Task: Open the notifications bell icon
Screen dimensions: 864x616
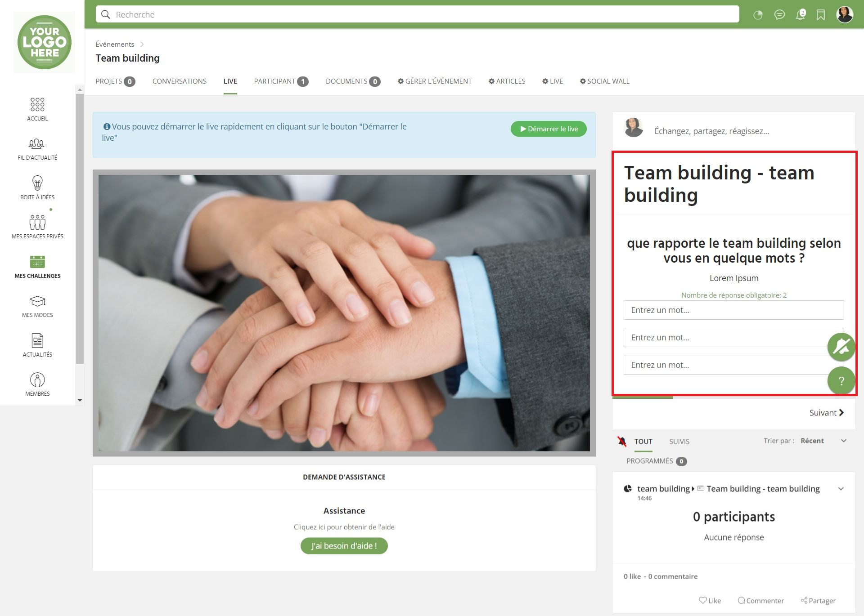Action: tap(800, 15)
